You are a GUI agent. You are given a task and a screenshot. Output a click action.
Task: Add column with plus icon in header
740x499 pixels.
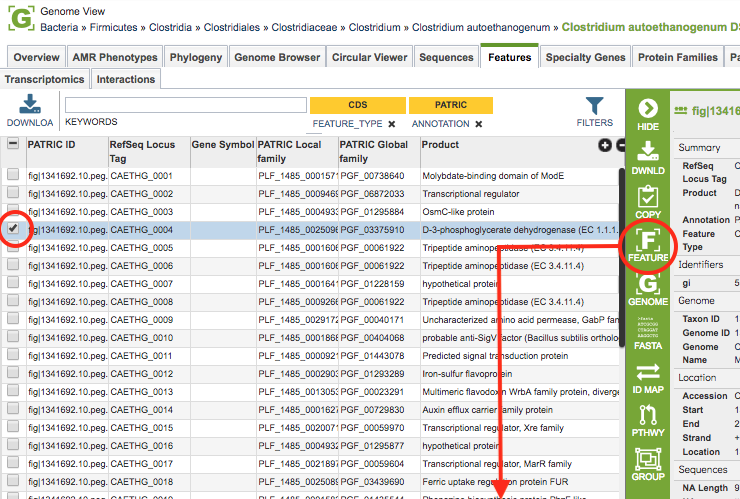pos(605,145)
